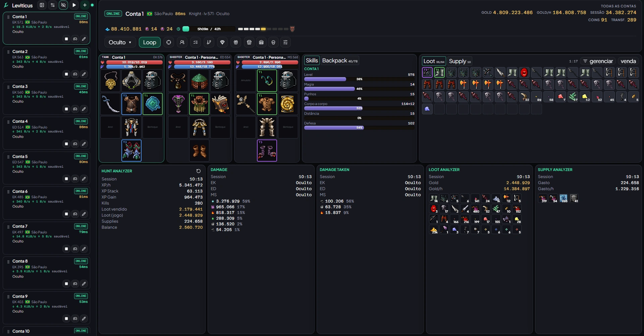
Task: Open the gamepad control for Conta 1
Action: [75, 39]
